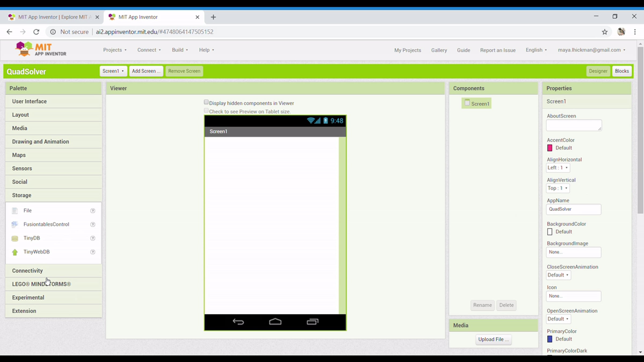Open the Chrome three-dot menu
This screenshot has width=644, height=362.
(x=635, y=32)
